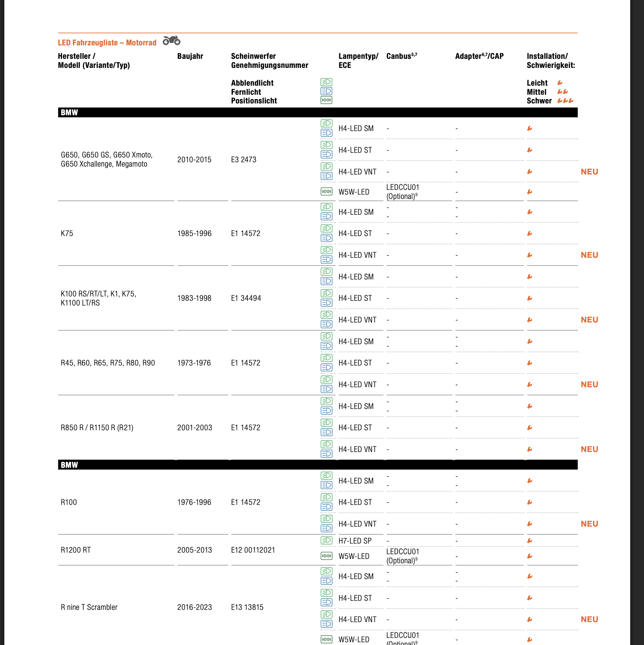Click the 'Scheinwerfer Genehmigungsnummer' column header
Viewport: 644px width, 645px height.
pyautogui.click(x=270, y=61)
